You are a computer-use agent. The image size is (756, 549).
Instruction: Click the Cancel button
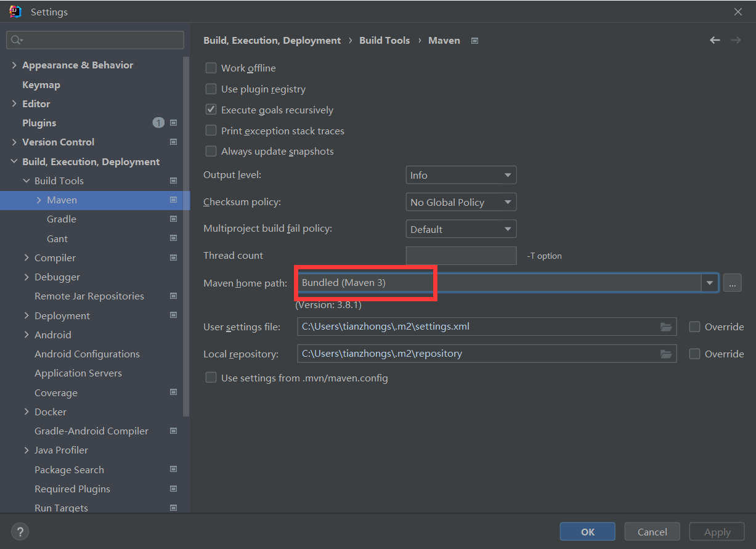click(652, 532)
